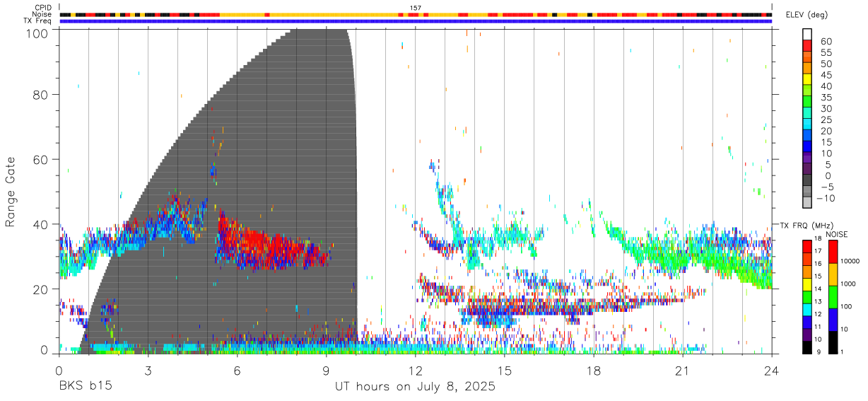Screen dimensions: 868x401
Task: Pick the green segment of the noise color bar
Action: (x=832, y=296)
